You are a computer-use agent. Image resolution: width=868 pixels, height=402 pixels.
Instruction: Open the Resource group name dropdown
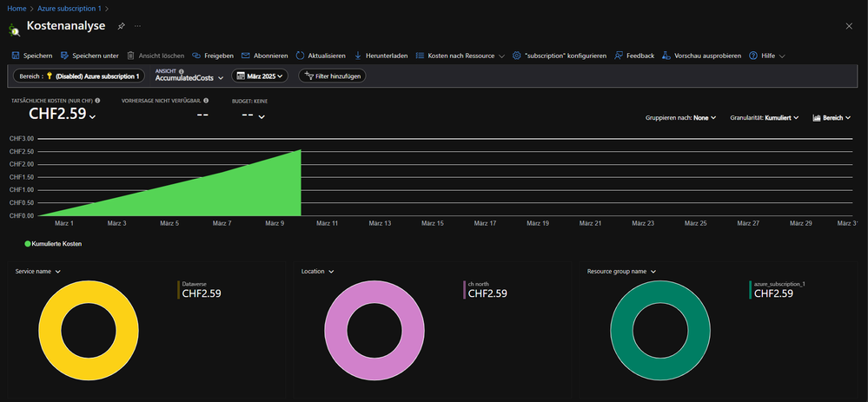point(621,272)
